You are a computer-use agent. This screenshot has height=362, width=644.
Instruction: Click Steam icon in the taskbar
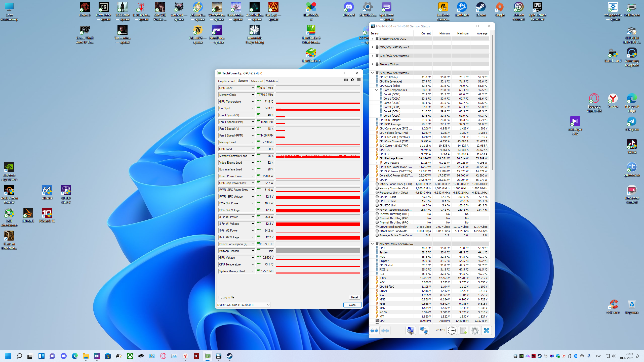click(x=230, y=356)
